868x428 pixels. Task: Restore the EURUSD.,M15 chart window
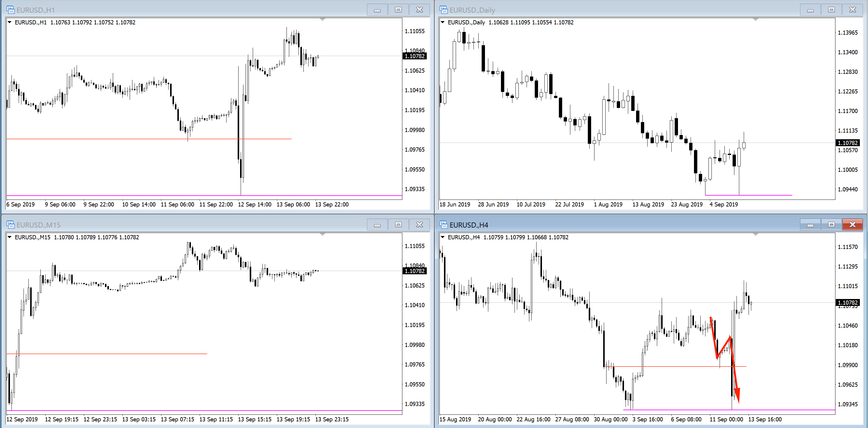tap(398, 225)
